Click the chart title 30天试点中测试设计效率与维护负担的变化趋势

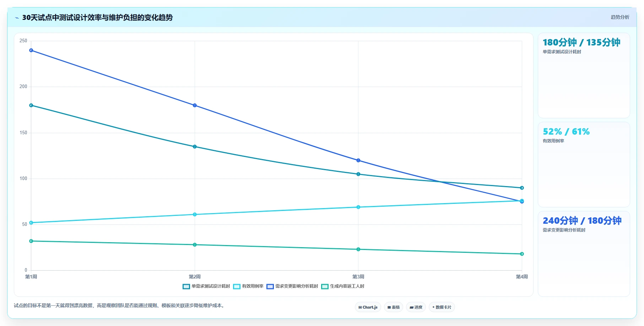click(x=97, y=17)
